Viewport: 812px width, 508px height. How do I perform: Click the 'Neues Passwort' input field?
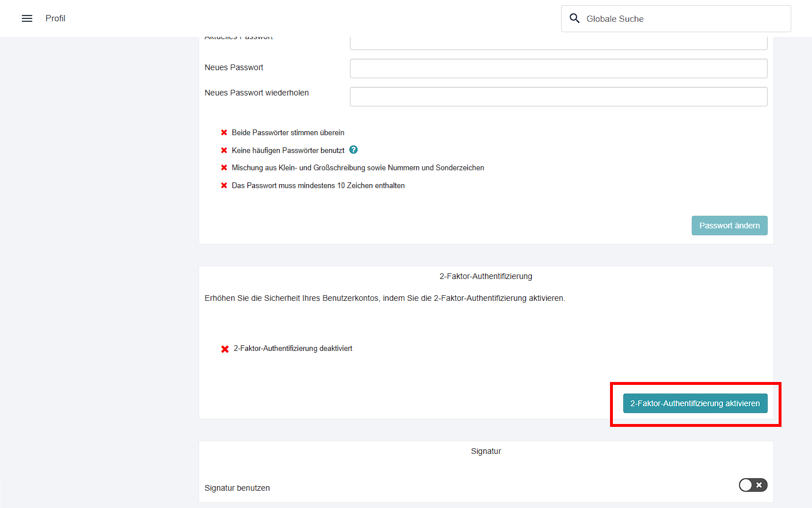(x=558, y=68)
